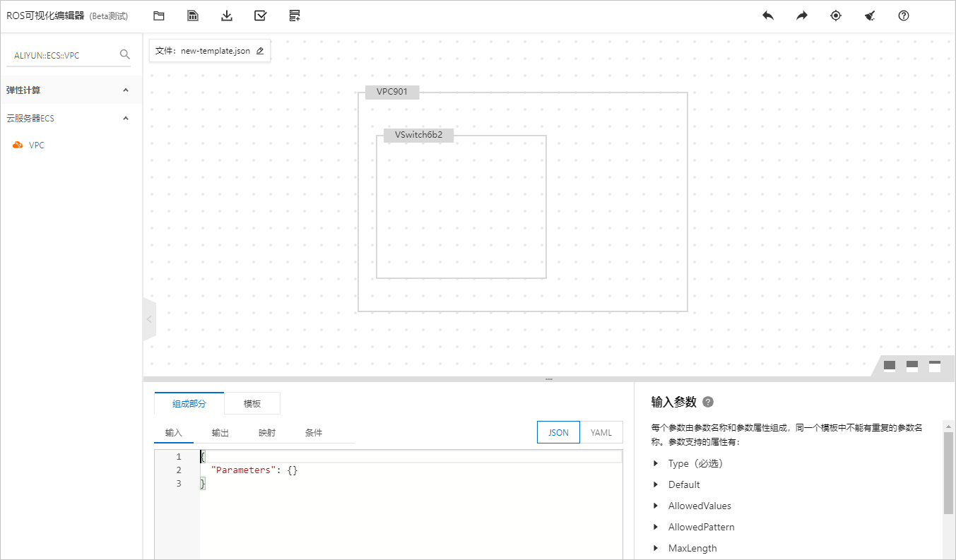This screenshot has height=560, width=956.
Task: Edit the file name with the pencil icon
Action: [x=260, y=51]
